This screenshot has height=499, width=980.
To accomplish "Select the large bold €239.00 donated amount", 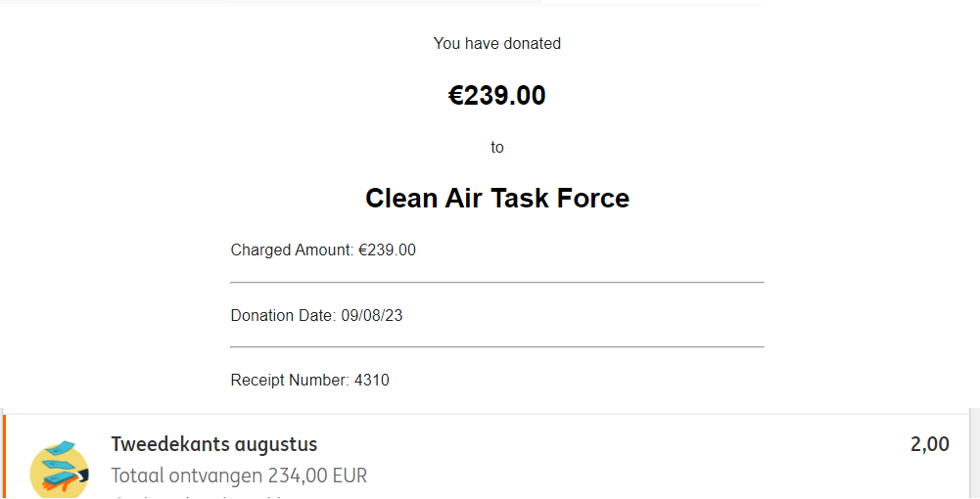I will pos(497,95).
